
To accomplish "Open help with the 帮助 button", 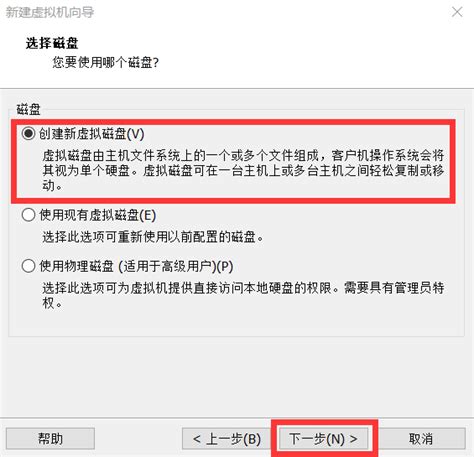I will [50, 438].
